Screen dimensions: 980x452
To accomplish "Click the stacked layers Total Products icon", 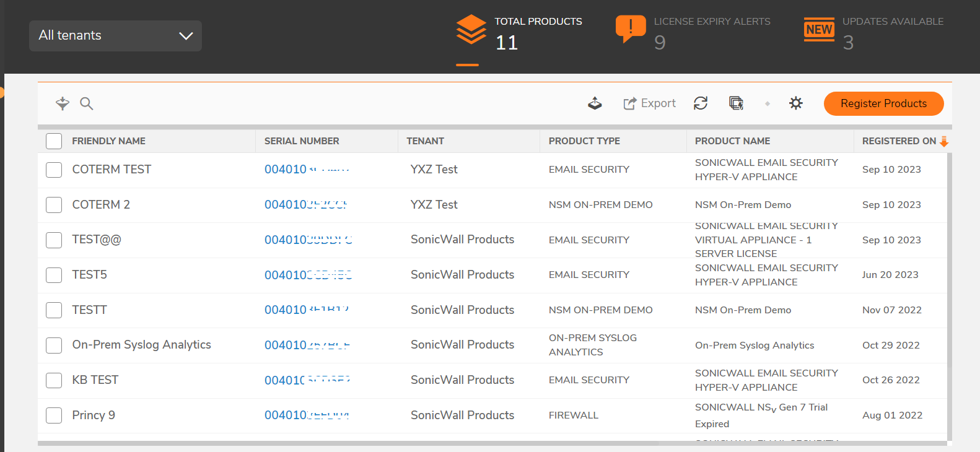I will coord(471,29).
